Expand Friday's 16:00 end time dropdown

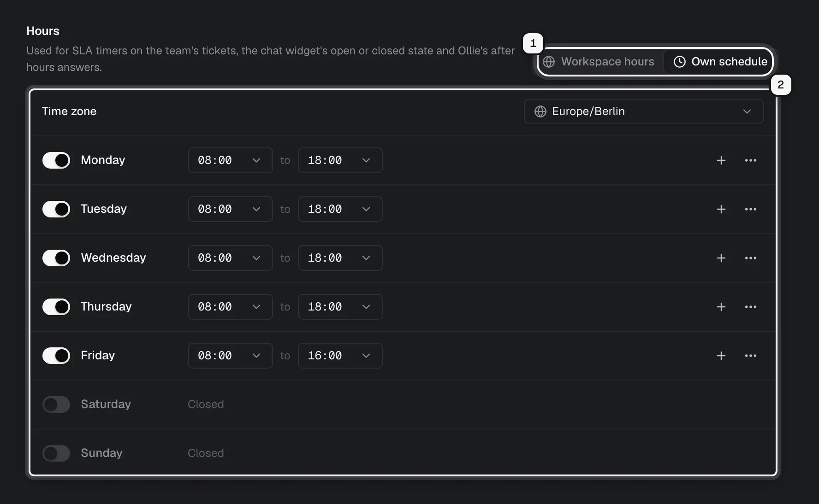click(340, 356)
